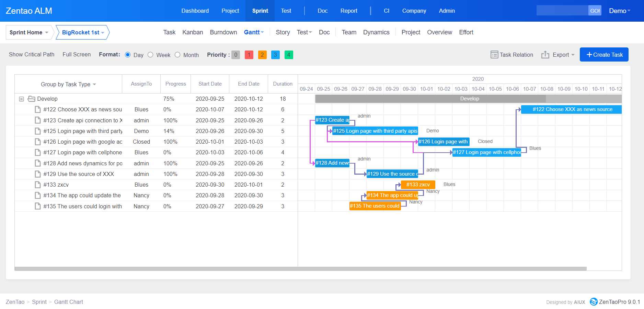
Task: Click the search input field in header
Action: [562, 11]
